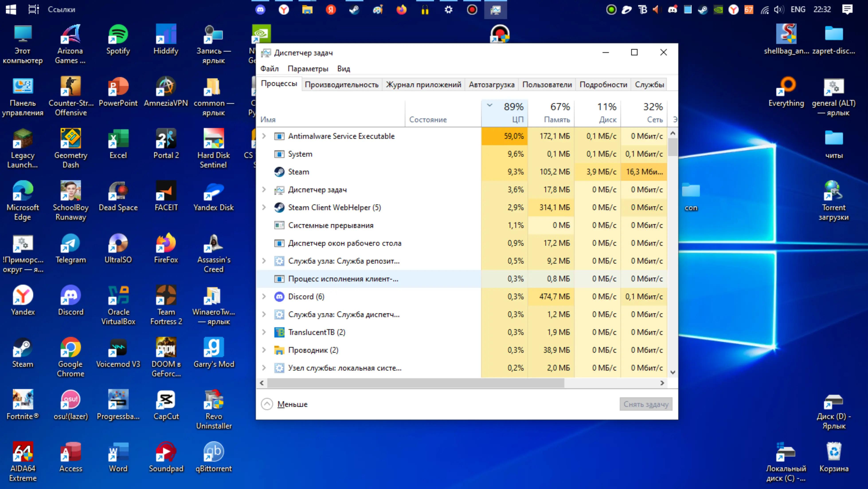
Task: Expand the Диспетчер задач process row
Action: click(264, 189)
